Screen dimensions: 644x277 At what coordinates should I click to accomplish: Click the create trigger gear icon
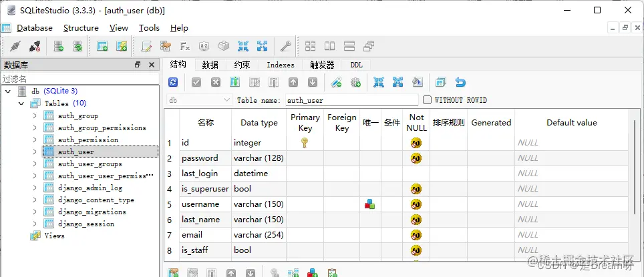pyautogui.click(x=355, y=83)
